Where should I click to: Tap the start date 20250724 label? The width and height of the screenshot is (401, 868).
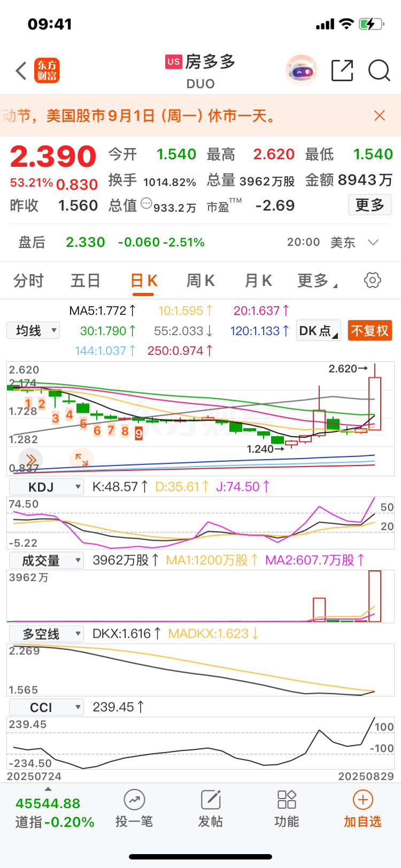34,776
